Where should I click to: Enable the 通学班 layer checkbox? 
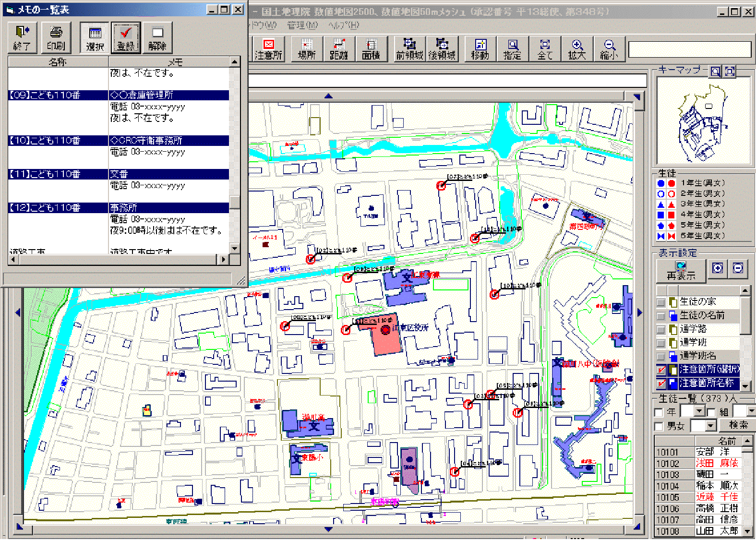(661, 342)
